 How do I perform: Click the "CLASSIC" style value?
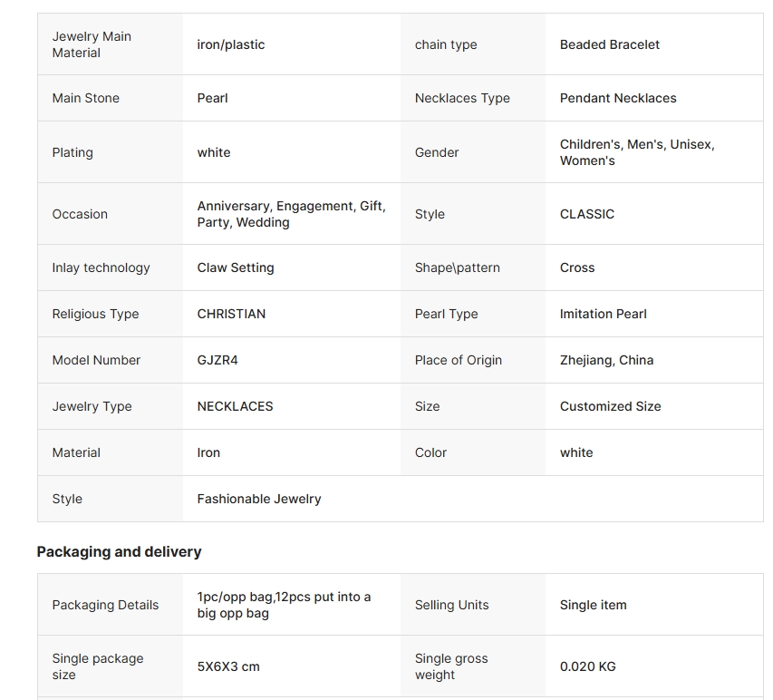click(586, 214)
